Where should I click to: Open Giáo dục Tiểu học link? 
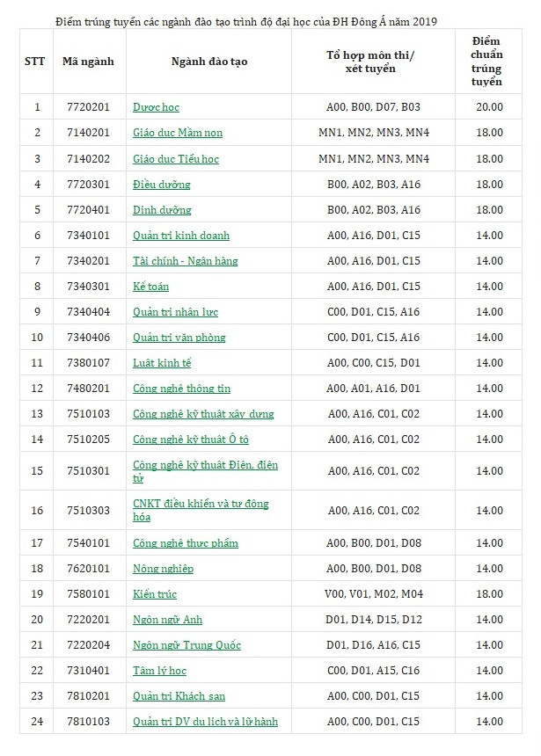click(x=176, y=159)
